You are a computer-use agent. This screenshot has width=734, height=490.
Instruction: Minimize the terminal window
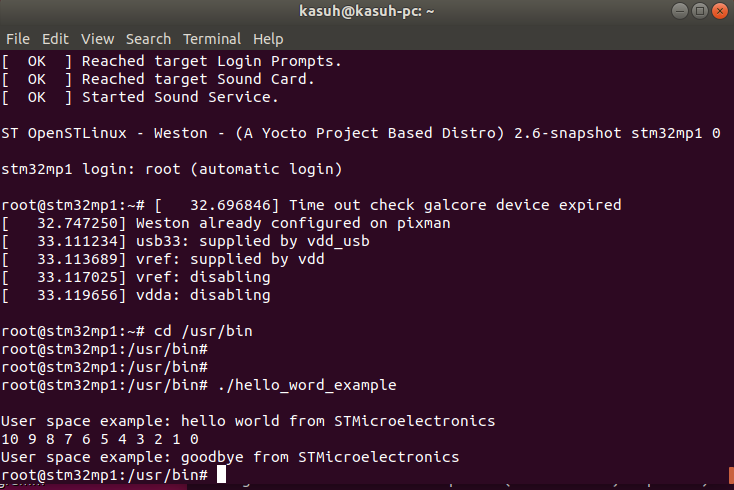coord(680,11)
